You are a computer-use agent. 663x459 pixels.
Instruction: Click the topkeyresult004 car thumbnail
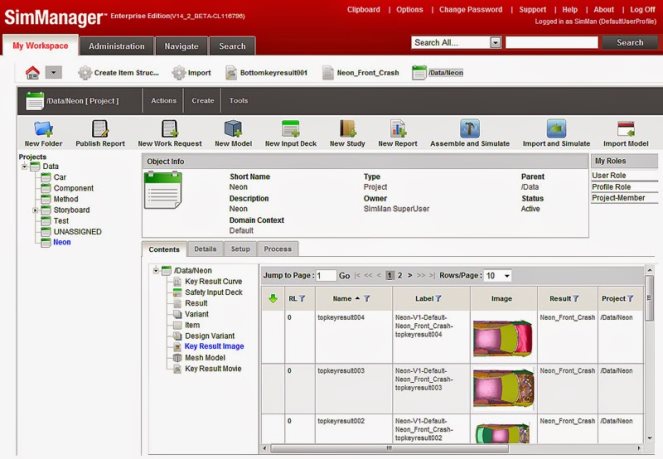point(503,338)
